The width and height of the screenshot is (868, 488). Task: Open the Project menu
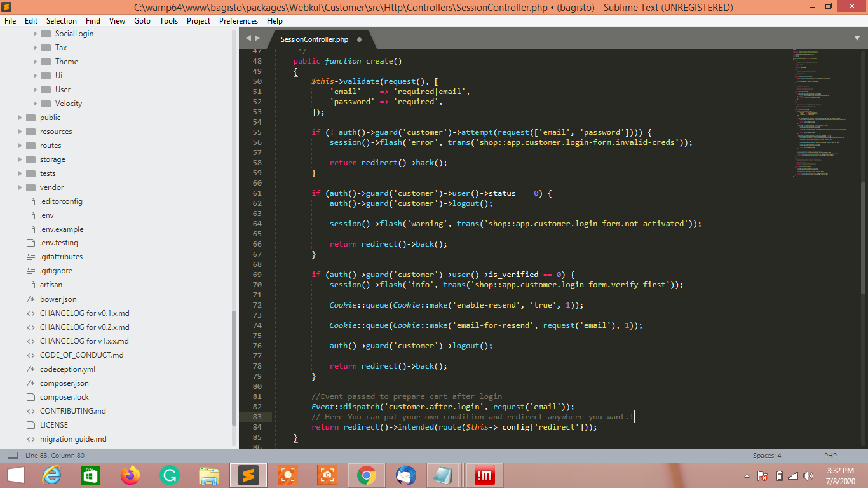(198, 20)
